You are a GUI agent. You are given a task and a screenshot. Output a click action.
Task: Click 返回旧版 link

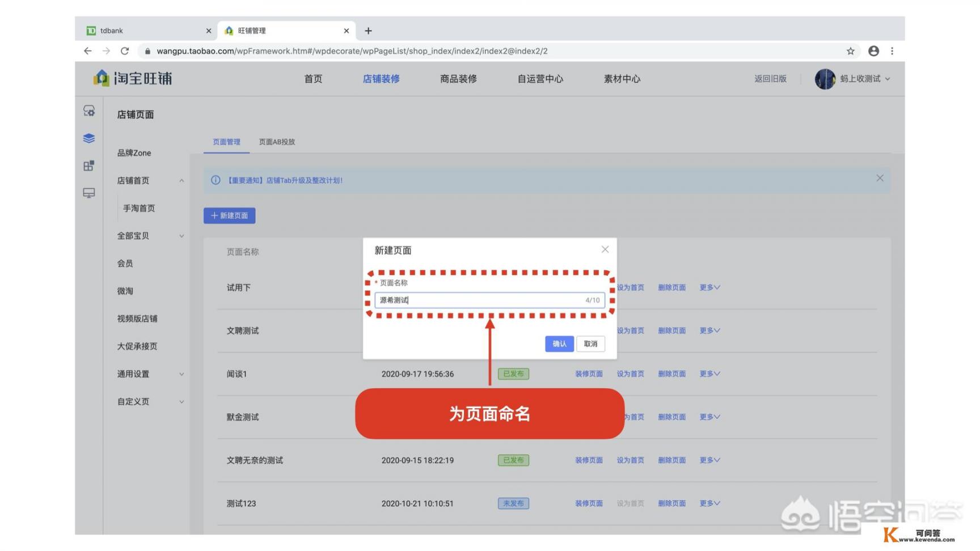pos(770,79)
